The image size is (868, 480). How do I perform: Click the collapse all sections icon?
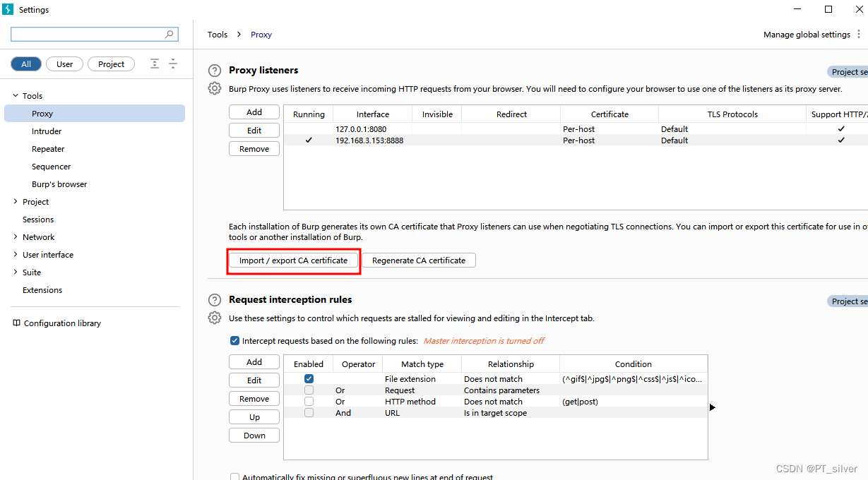point(173,64)
